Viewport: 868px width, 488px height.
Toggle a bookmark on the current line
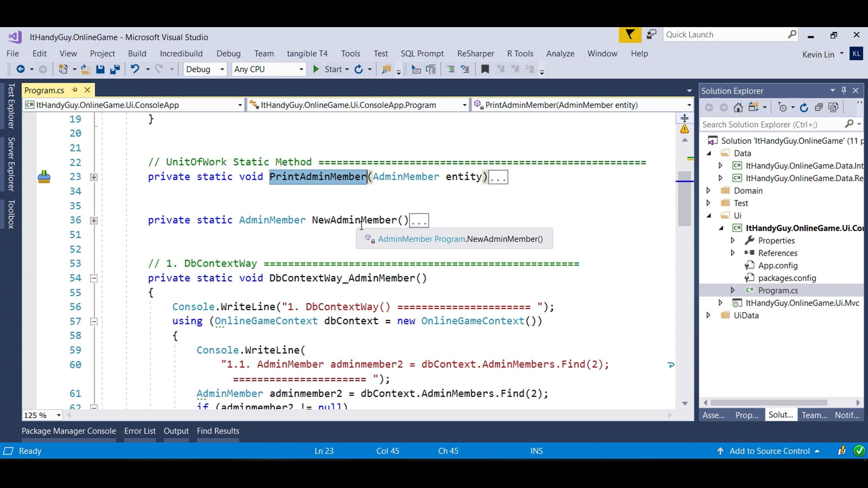[x=485, y=69]
